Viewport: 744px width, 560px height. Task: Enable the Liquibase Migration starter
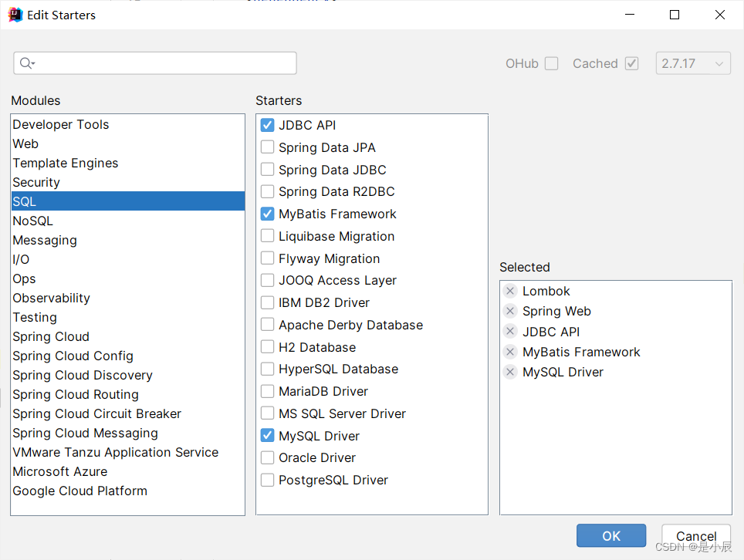267,236
